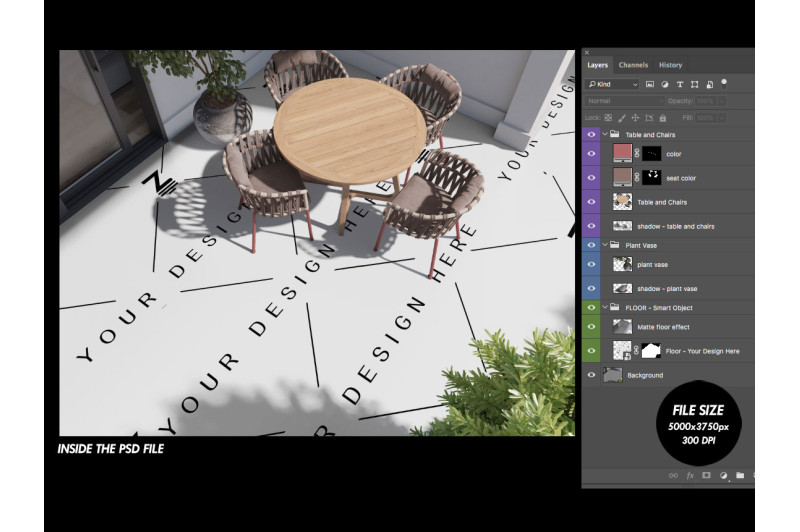The height and width of the screenshot is (532, 800).
Task: Collapse the Table and Chairs group chevron
Action: pos(605,134)
